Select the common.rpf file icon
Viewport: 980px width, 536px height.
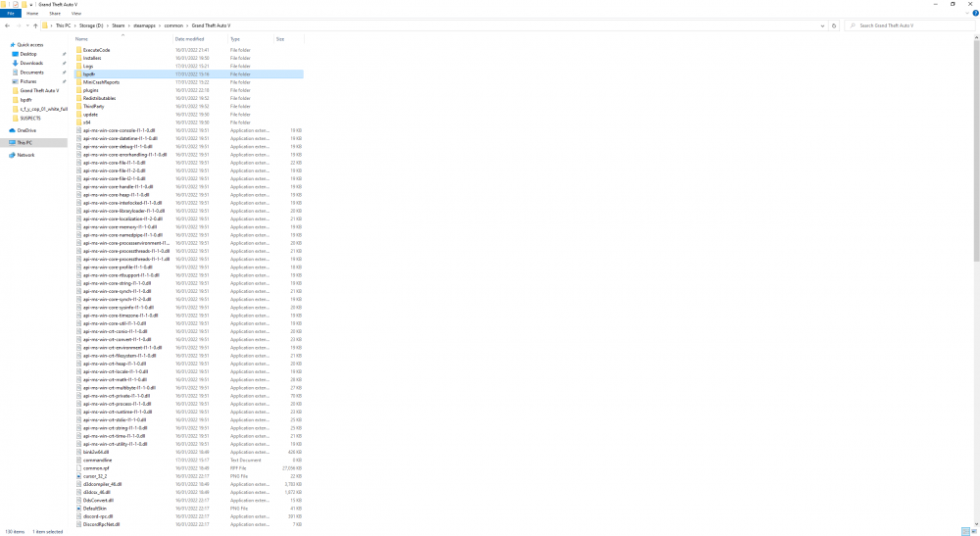(78, 468)
